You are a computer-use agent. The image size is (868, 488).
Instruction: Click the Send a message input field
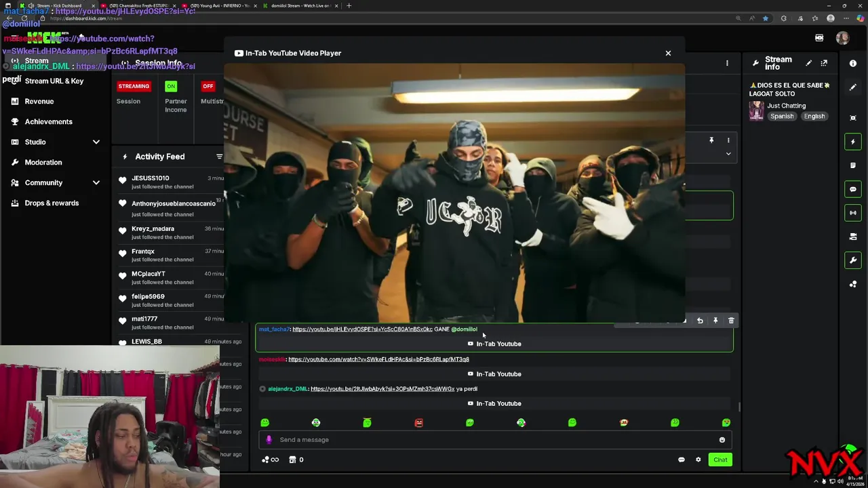[495, 440]
